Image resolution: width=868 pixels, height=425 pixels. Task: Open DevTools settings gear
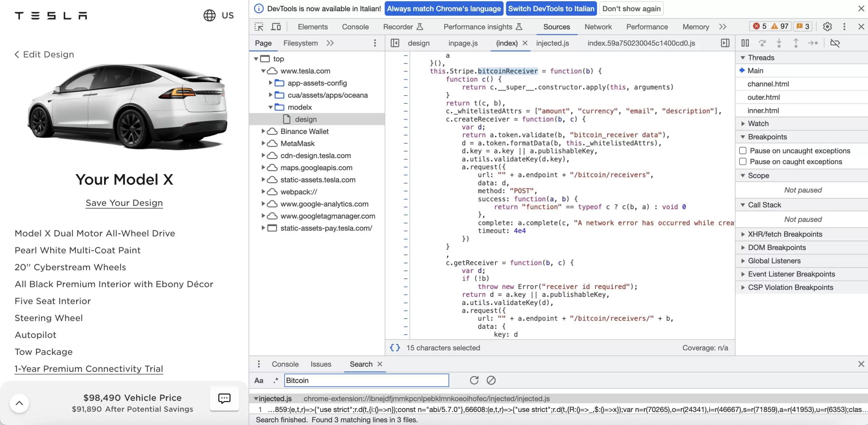point(827,26)
